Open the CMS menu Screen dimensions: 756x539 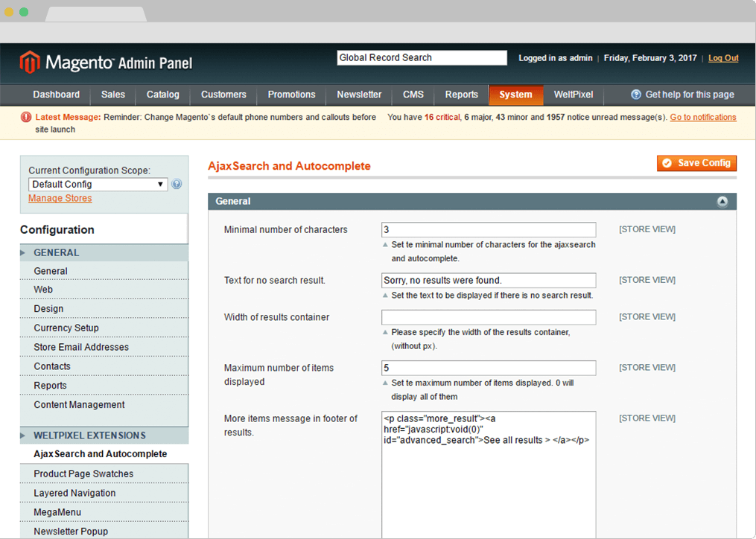(x=413, y=95)
